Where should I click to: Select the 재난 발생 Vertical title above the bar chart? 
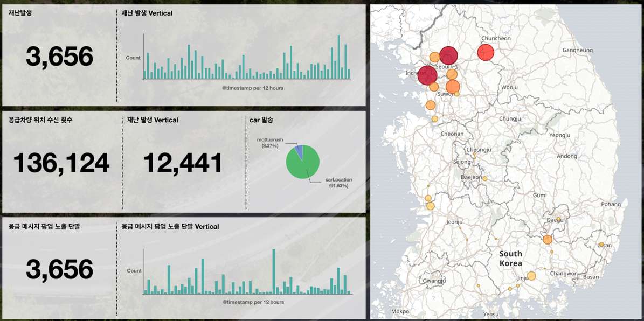point(147,13)
